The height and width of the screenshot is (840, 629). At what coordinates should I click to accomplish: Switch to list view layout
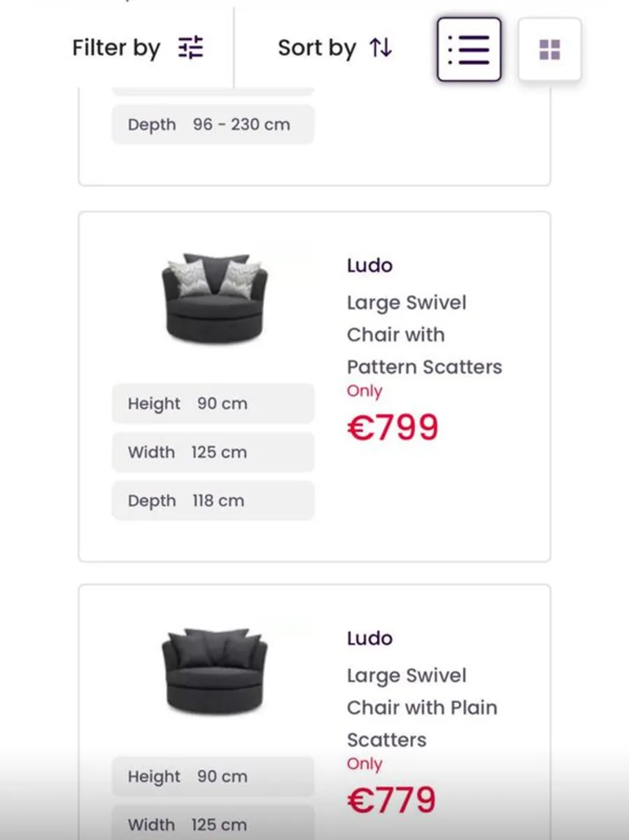[x=469, y=50]
